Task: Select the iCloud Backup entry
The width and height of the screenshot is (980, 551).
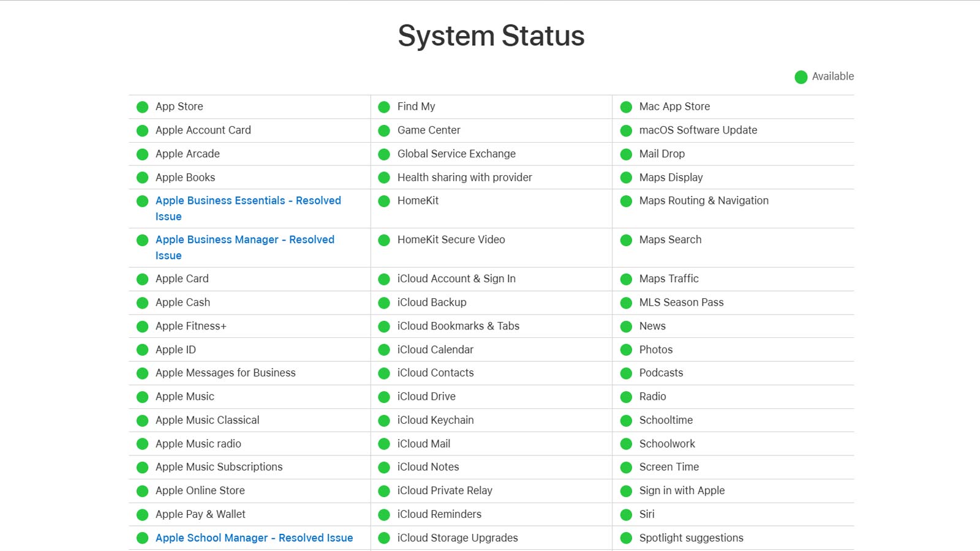Action: click(x=432, y=302)
